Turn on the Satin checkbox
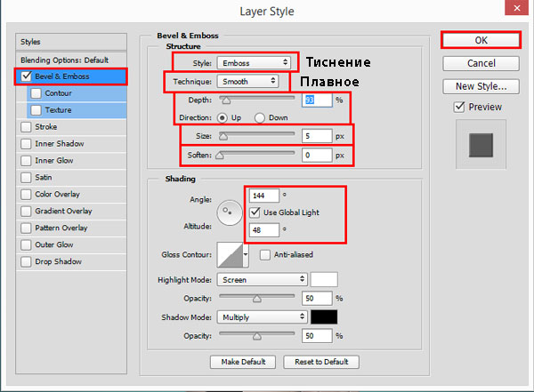 click(26, 177)
